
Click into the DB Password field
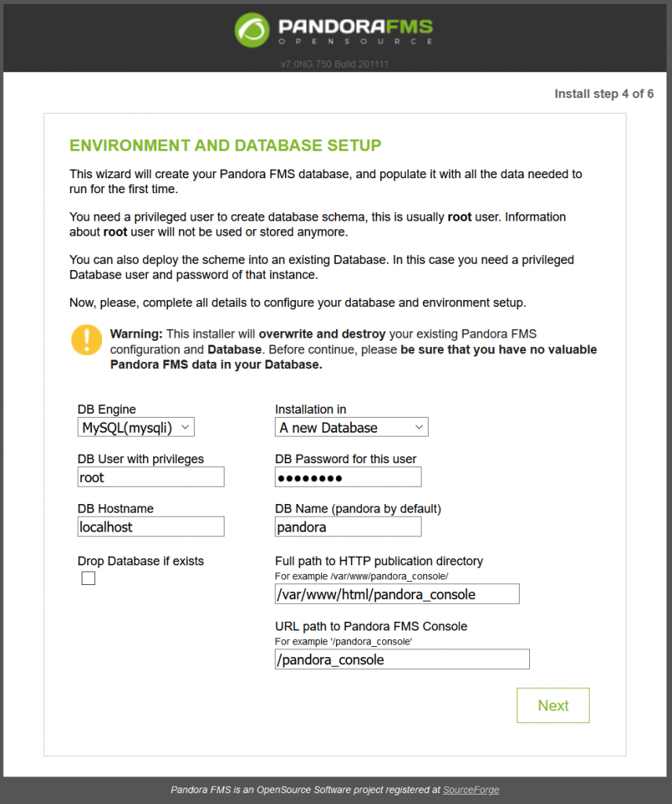348,477
